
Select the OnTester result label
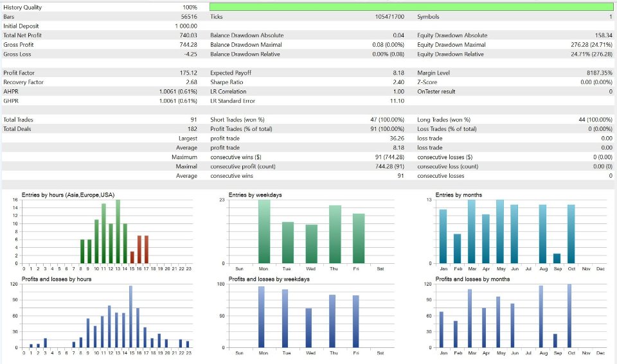436,92
